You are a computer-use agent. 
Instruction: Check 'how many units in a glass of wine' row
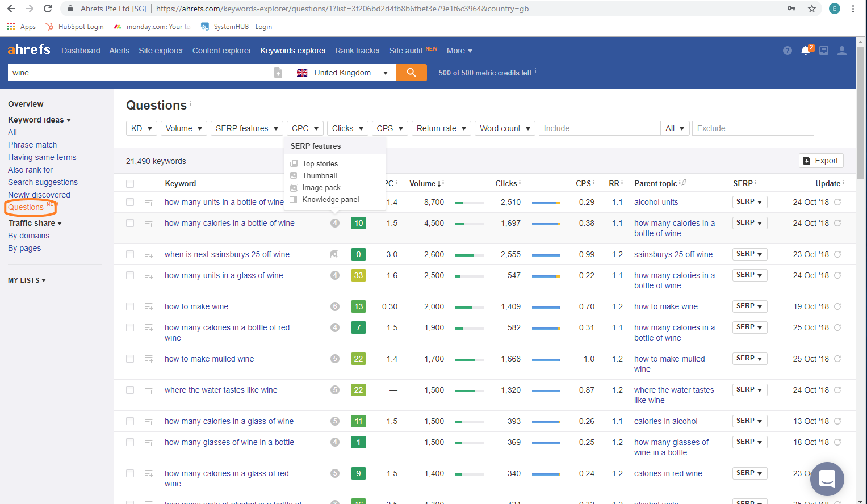130,275
